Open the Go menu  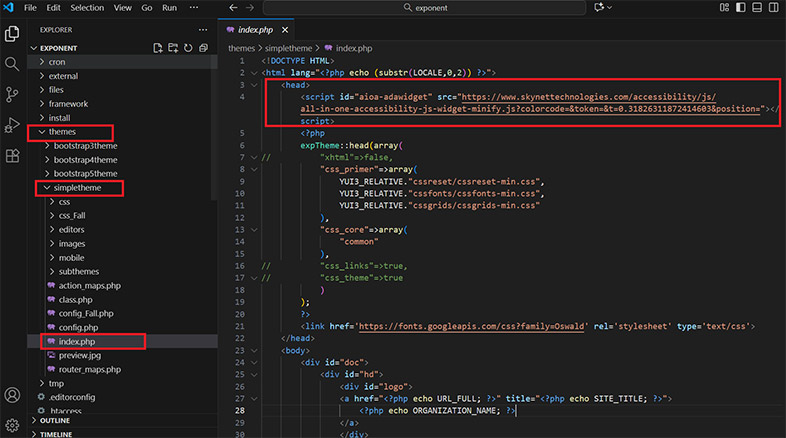click(146, 8)
